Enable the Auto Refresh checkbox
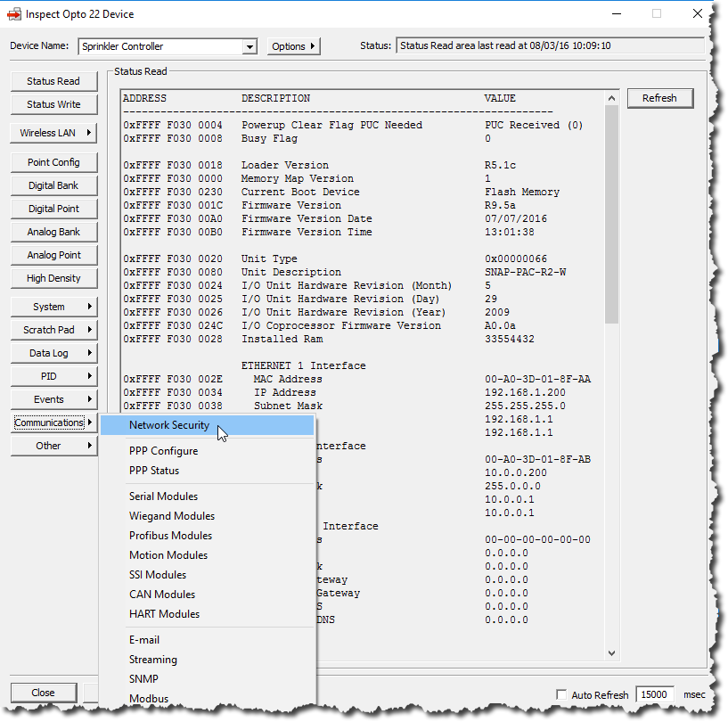 coord(561,694)
